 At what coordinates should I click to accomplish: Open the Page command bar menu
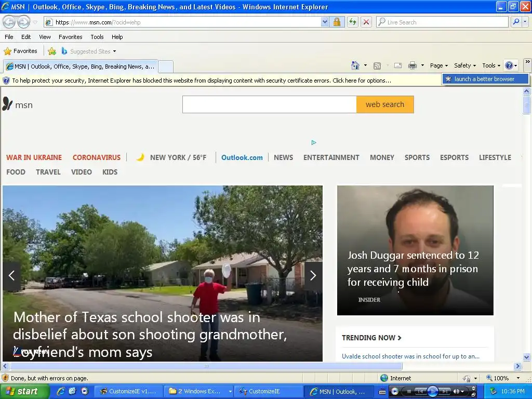tap(439, 65)
